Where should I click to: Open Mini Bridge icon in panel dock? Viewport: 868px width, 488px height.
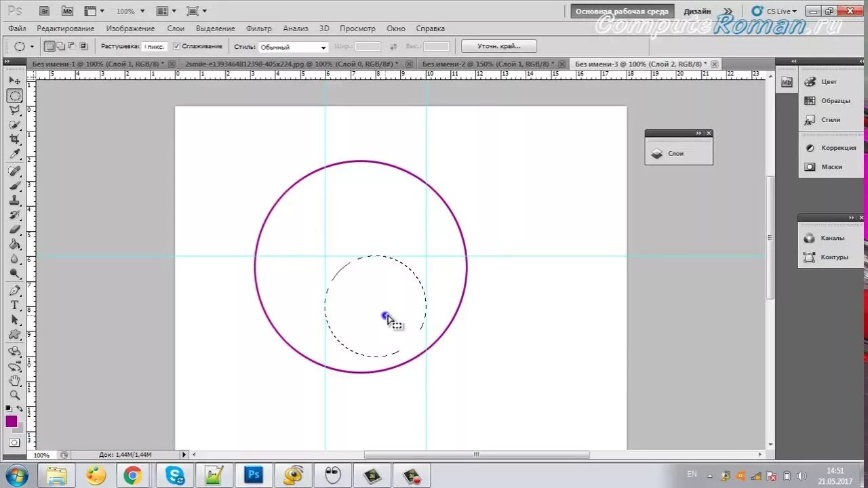tap(787, 82)
